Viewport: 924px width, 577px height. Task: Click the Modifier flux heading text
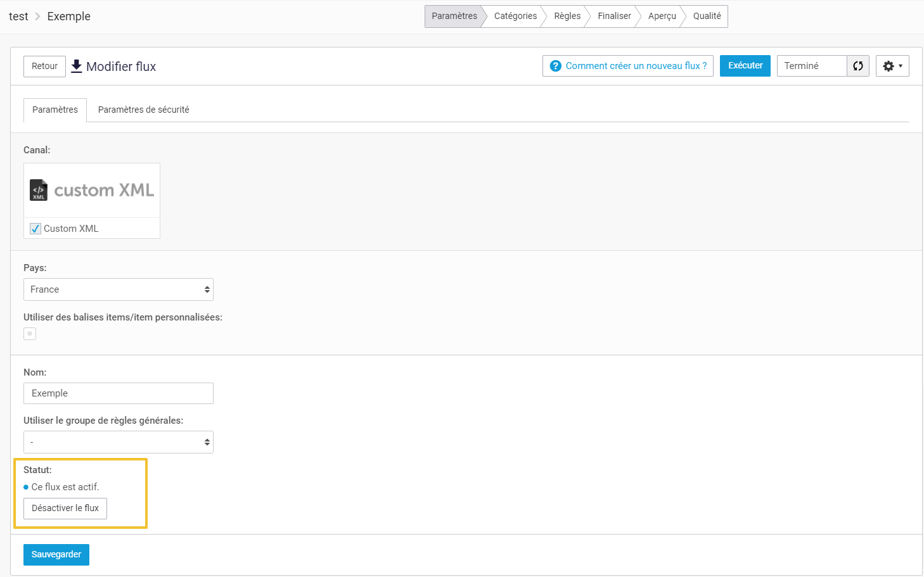pos(121,67)
